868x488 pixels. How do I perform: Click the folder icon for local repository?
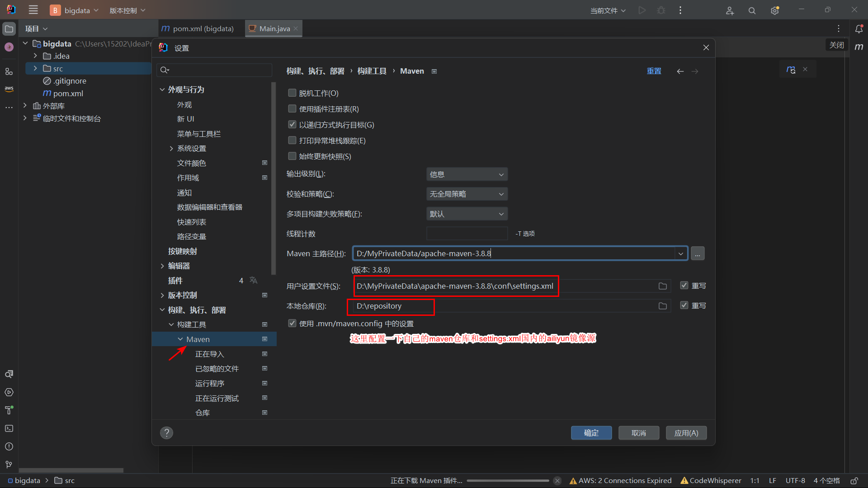[663, 306]
